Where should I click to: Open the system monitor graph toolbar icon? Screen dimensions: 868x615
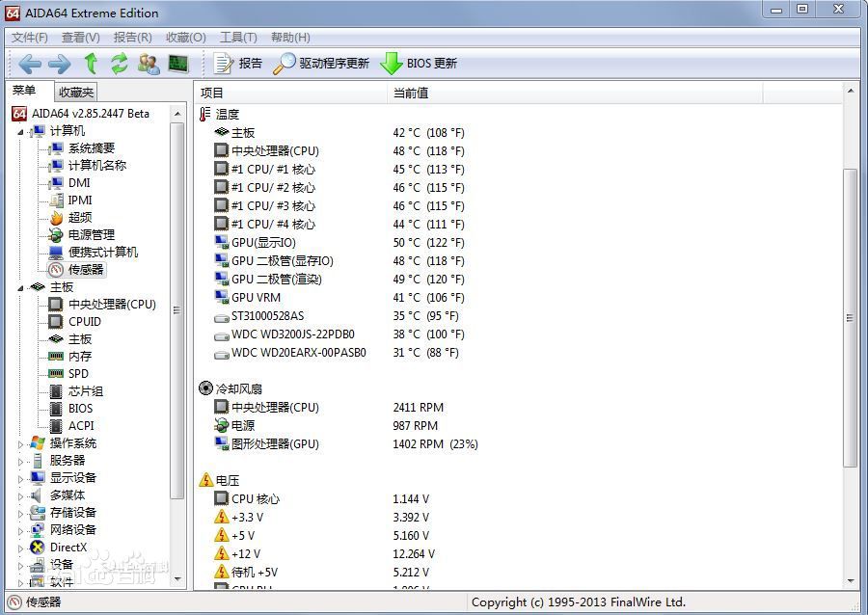tap(178, 64)
